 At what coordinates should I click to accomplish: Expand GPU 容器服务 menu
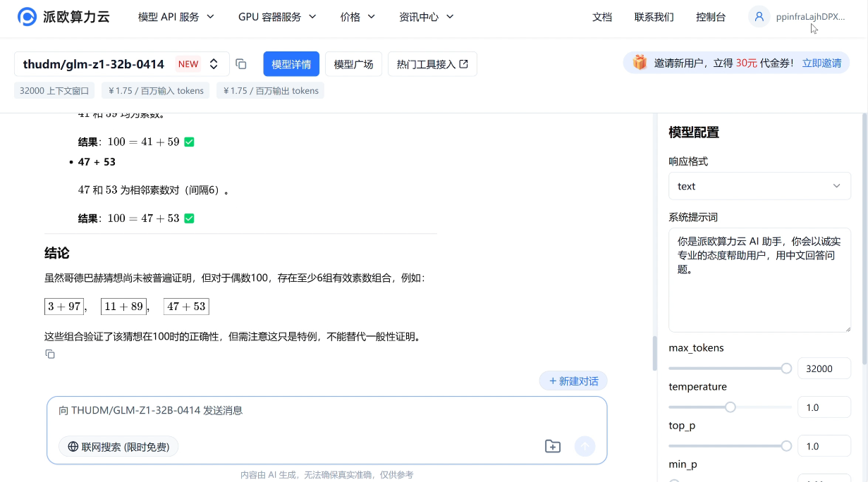pos(277,17)
